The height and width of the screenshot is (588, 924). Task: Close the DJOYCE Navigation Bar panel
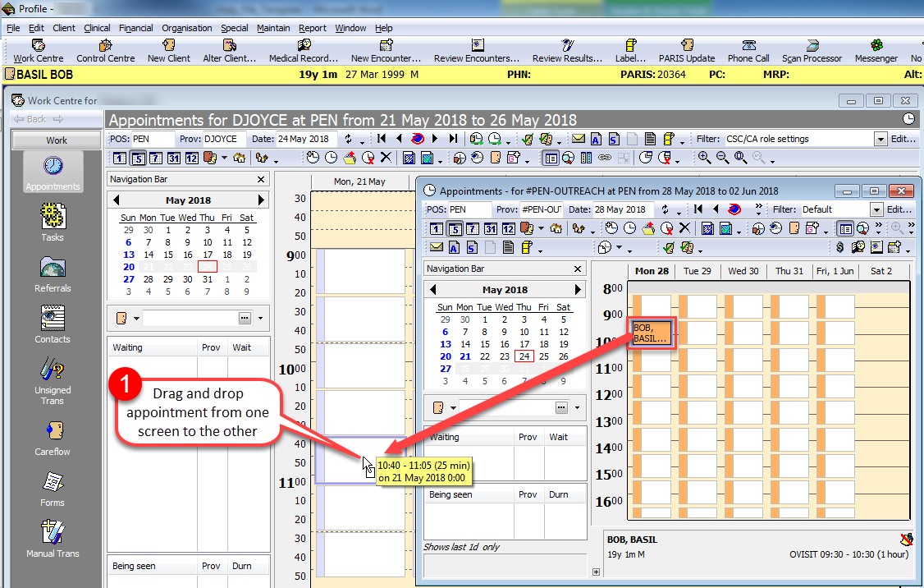click(261, 179)
